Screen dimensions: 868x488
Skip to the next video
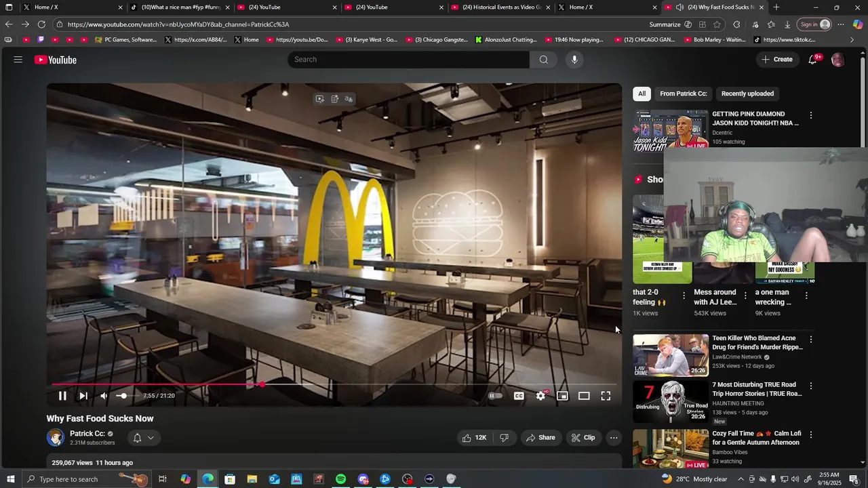[83, 396]
